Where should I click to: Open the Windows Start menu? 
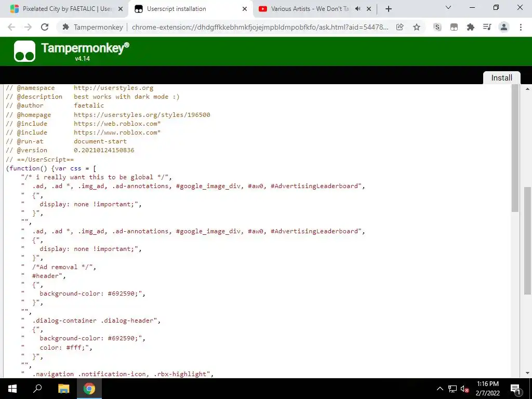[x=12, y=389]
